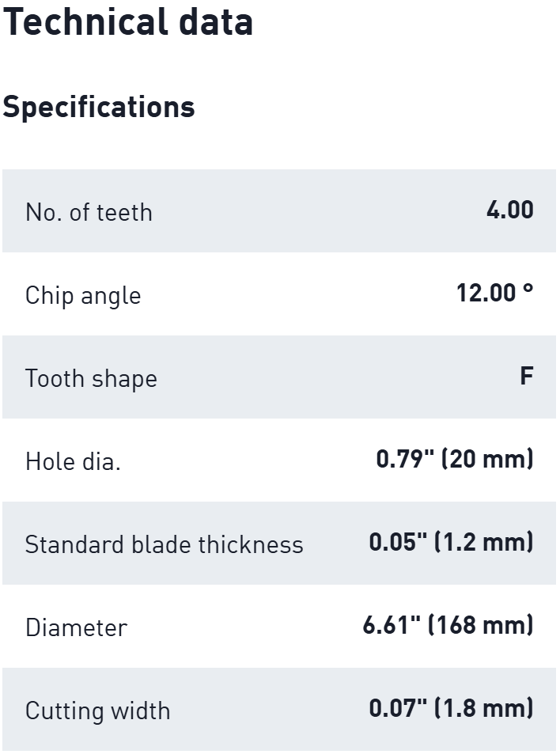This screenshot has height=754, width=560.
Task: Select the 'Standard blade thickness' label
Action: [164, 544]
